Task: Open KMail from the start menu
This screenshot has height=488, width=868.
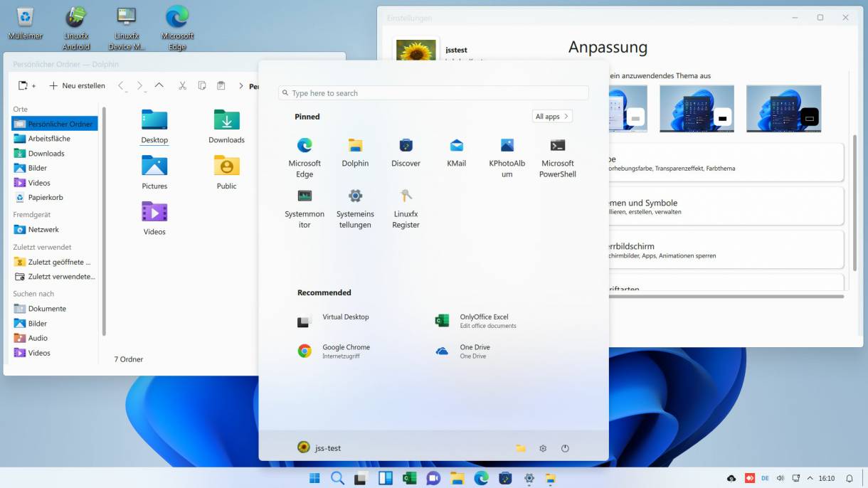Action: 456,152
